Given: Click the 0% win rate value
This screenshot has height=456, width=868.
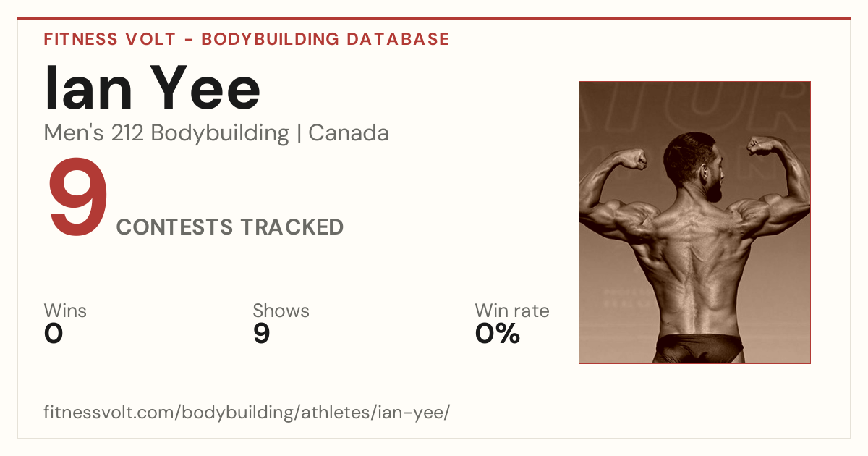Looking at the screenshot, I should pyautogui.click(x=498, y=334).
